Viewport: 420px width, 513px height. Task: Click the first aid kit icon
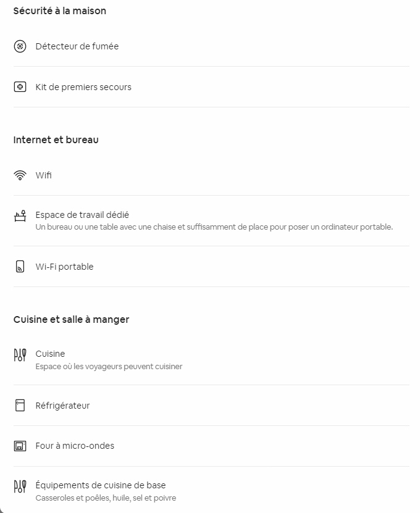pos(20,87)
